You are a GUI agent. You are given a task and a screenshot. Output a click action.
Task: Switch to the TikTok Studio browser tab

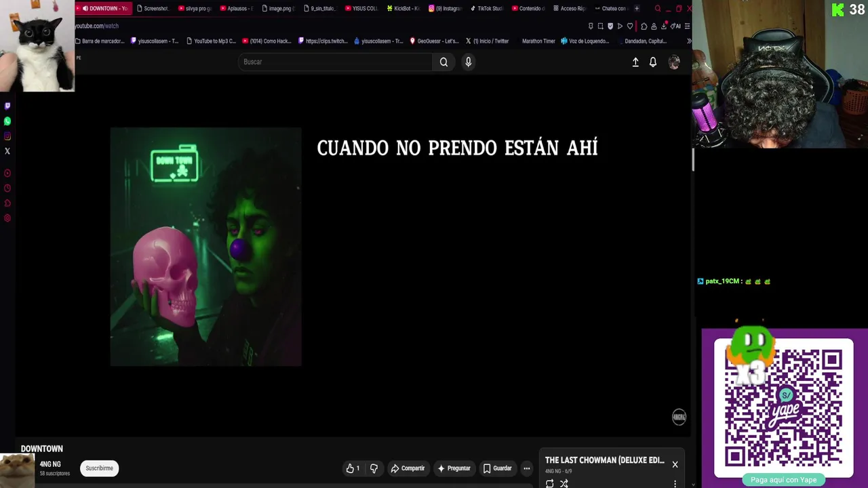(x=486, y=8)
